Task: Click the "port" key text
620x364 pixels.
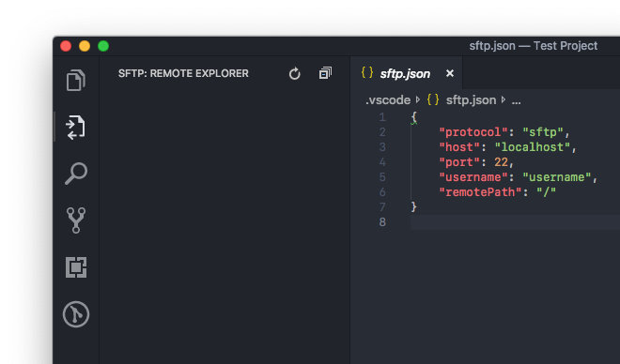Action: tap(460, 162)
